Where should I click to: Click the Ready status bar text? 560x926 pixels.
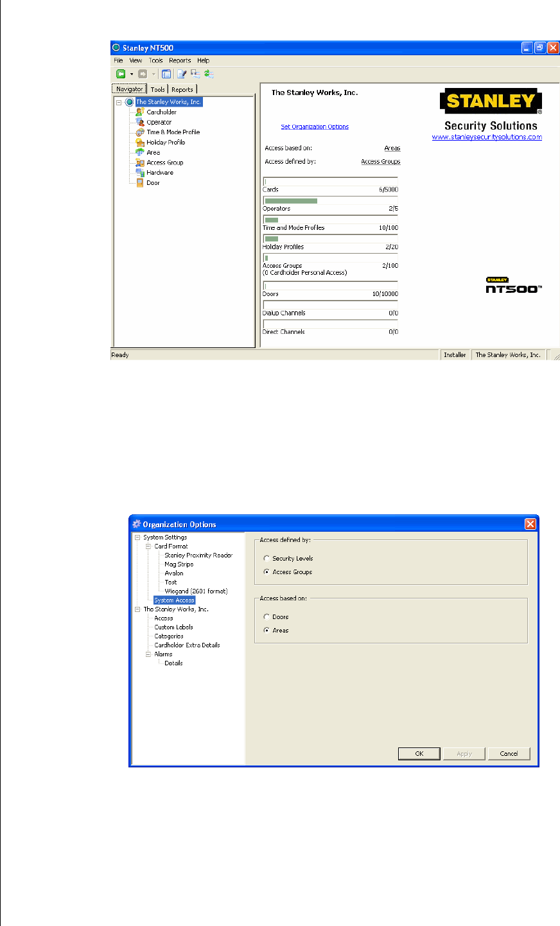coord(120,355)
